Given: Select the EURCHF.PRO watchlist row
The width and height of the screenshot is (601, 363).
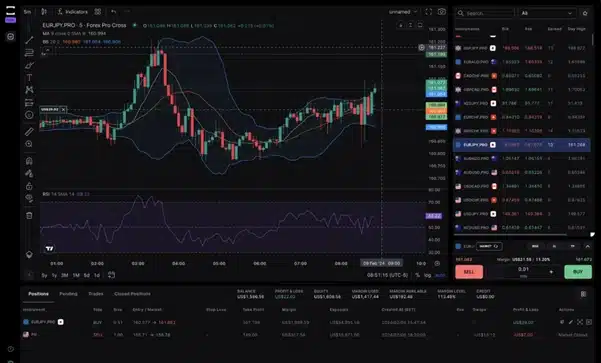Looking at the screenshot, I should (522, 117).
